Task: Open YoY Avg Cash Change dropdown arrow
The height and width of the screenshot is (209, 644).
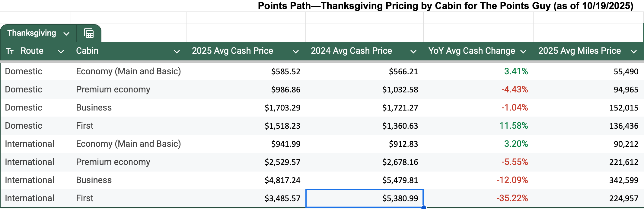Action: tap(524, 52)
